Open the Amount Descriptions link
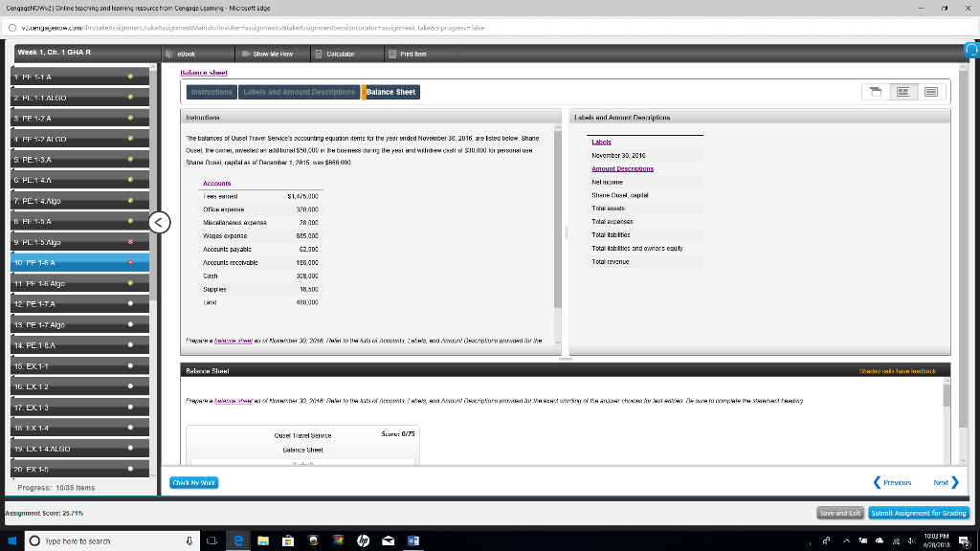The height and width of the screenshot is (551, 980). (622, 168)
